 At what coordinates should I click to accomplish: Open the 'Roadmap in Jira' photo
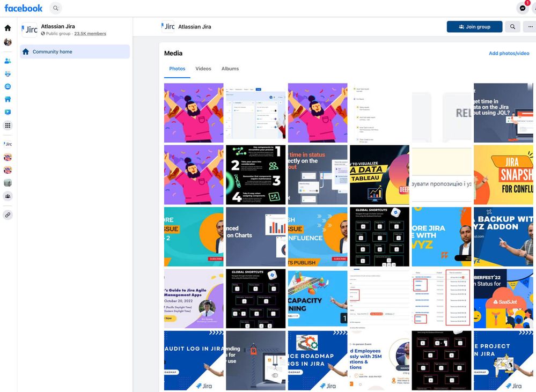tap(318, 360)
